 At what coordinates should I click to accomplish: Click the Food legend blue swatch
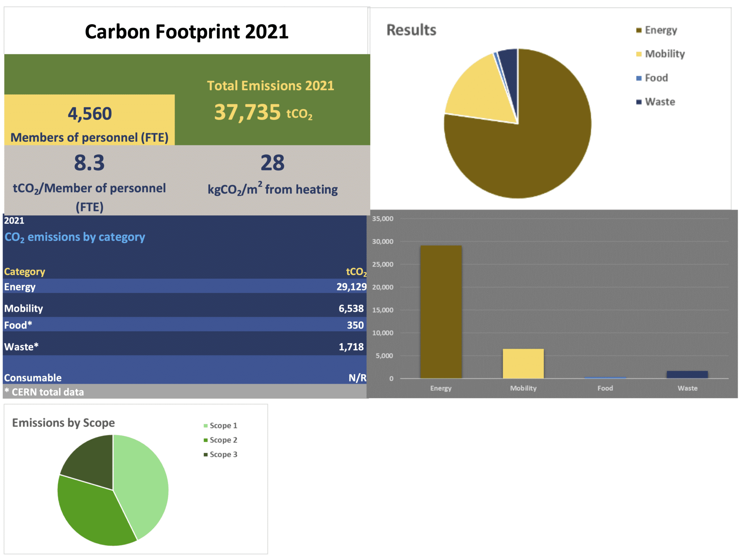(x=639, y=78)
